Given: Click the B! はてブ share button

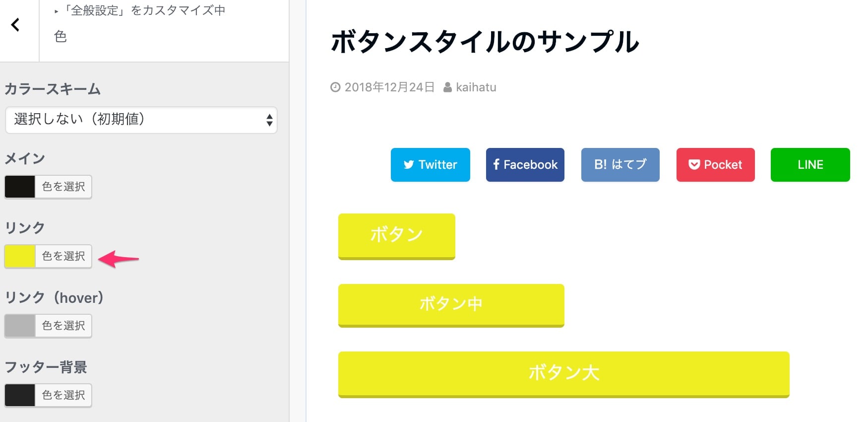Looking at the screenshot, I should [620, 165].
